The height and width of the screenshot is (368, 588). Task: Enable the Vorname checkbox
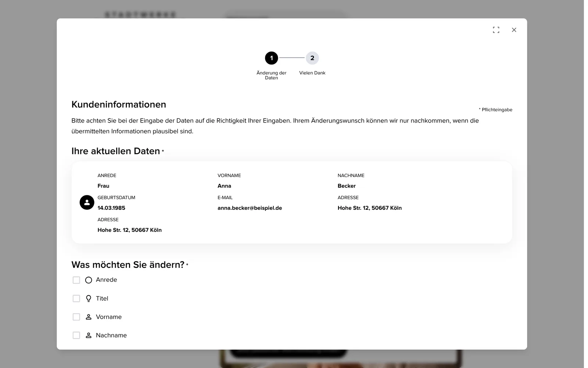click(x=76, y=317)
